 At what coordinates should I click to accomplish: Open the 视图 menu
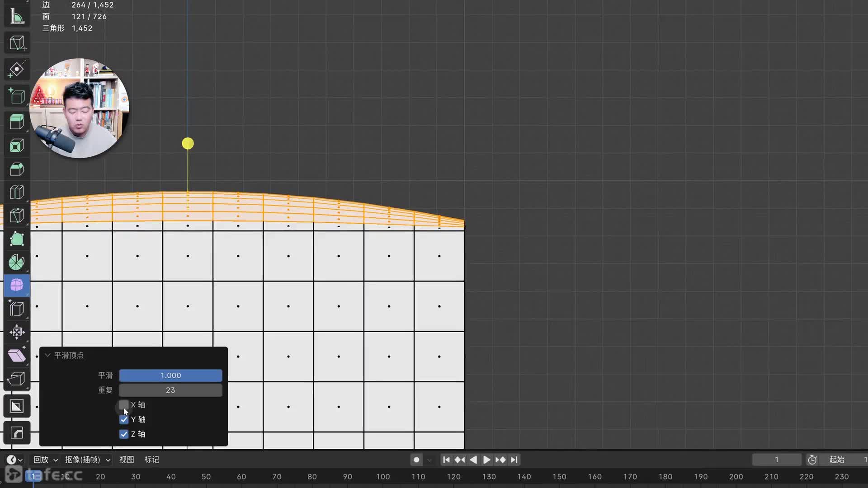127,460
